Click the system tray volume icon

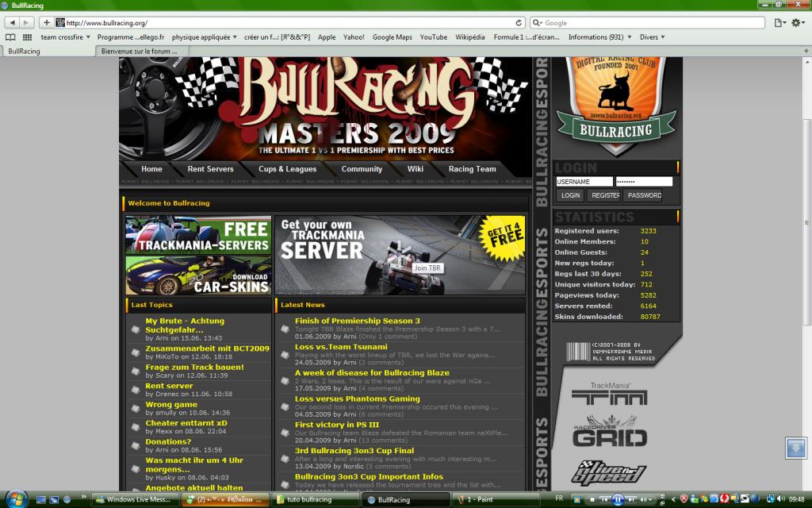click(x=781, y=499)
